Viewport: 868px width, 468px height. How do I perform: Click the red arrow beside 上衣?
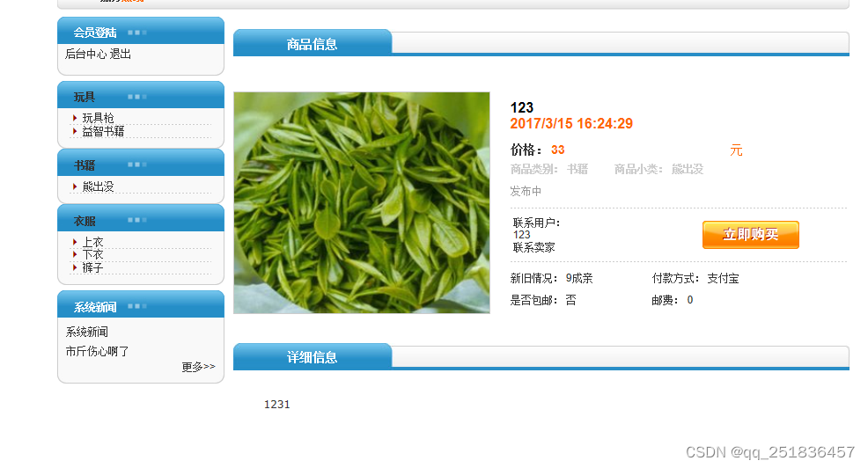(75, 242)
